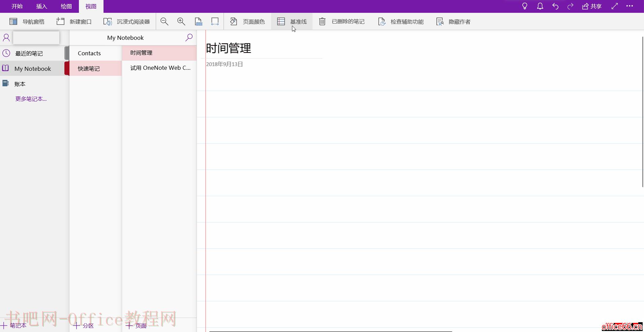Open a new window (新建窗口)
Screen dimensions: 644x332
click(74, 22)
